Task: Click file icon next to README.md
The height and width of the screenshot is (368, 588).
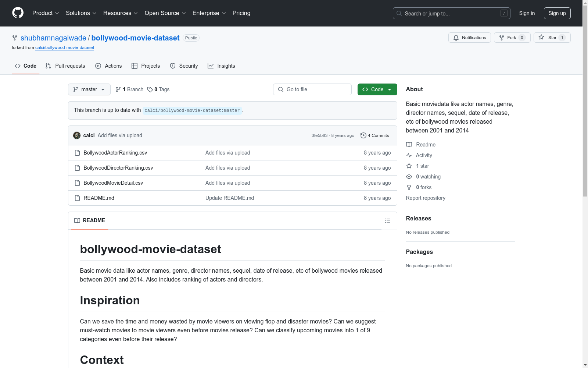Action: [x=77, y=198]
